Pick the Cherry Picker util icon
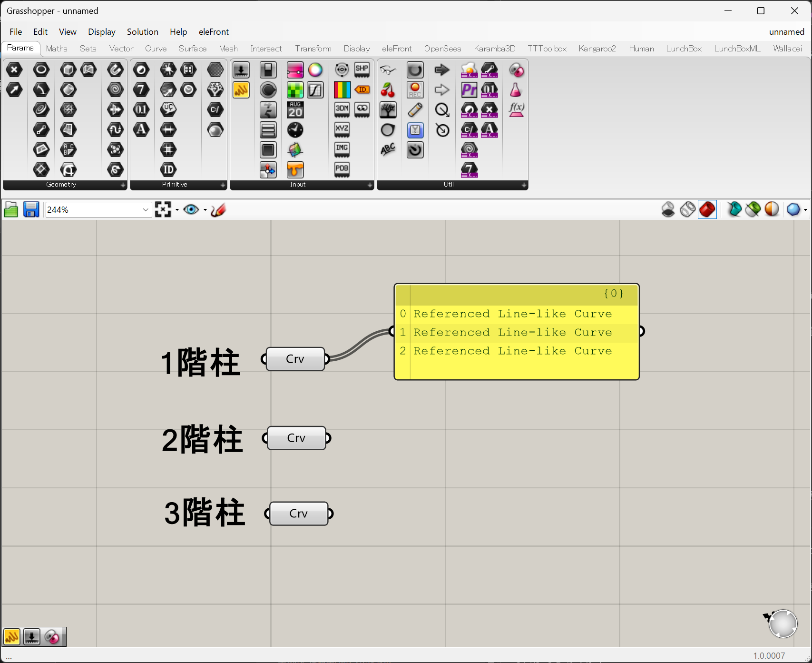The width and height of the screenshot is (812, 663). [388, 90]
